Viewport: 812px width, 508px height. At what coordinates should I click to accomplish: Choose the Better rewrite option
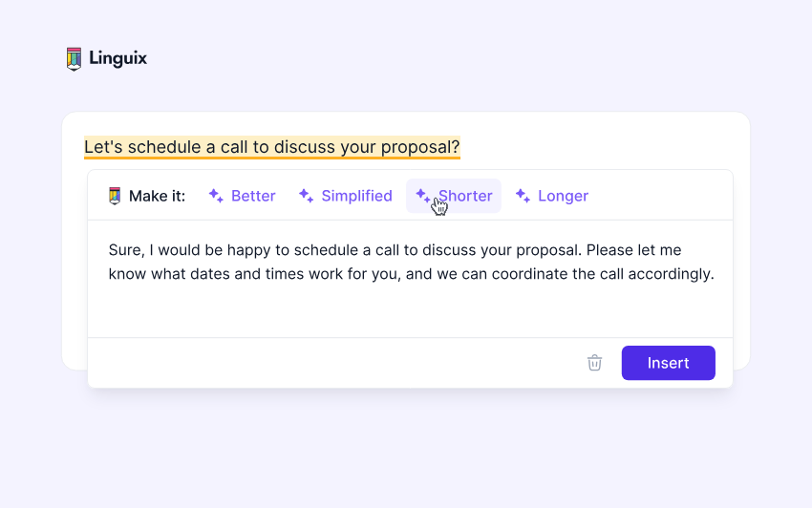(253, 196)
